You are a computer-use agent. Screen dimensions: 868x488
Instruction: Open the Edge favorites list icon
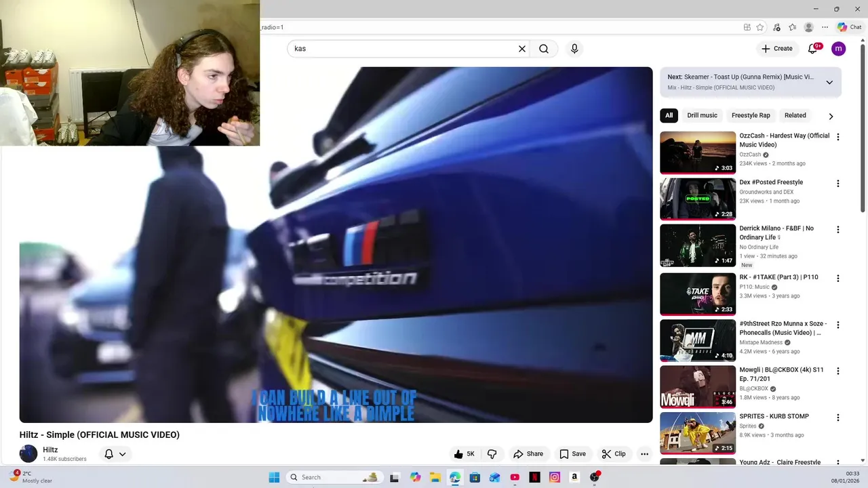click(792, 27)
